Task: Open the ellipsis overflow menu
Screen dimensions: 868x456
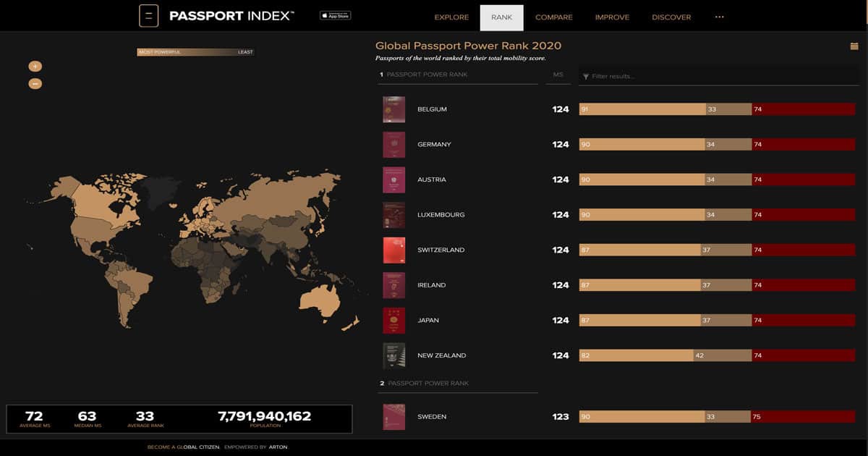Action: [719, 16]
